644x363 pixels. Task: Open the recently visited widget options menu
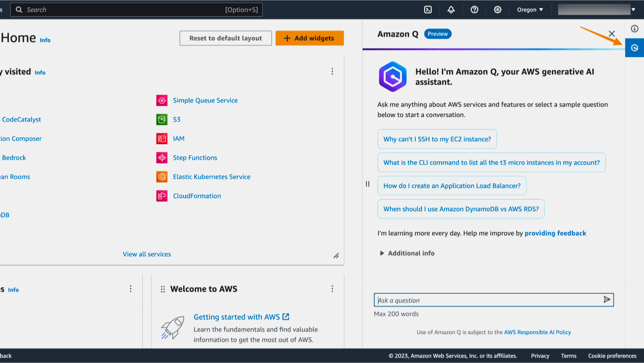point(332,72)
